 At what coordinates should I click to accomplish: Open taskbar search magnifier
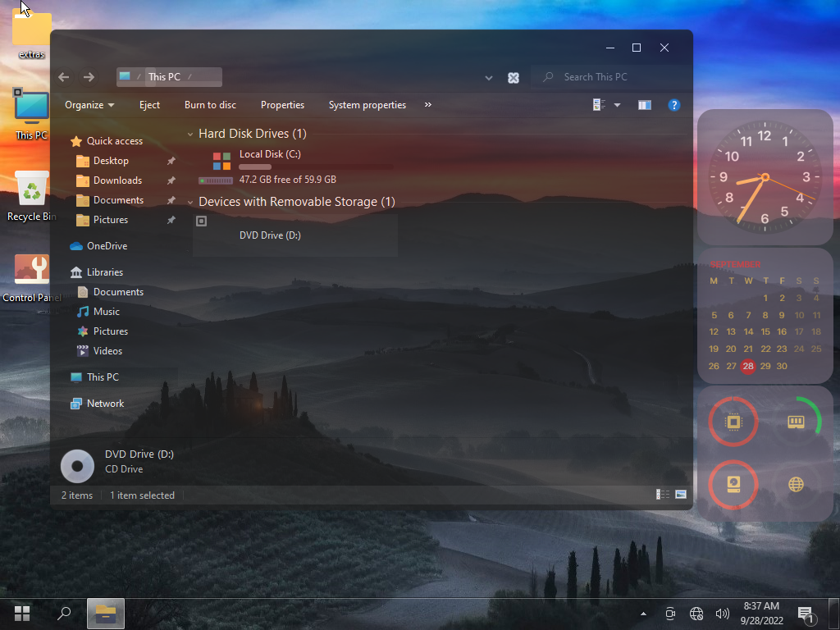point(64,614)
